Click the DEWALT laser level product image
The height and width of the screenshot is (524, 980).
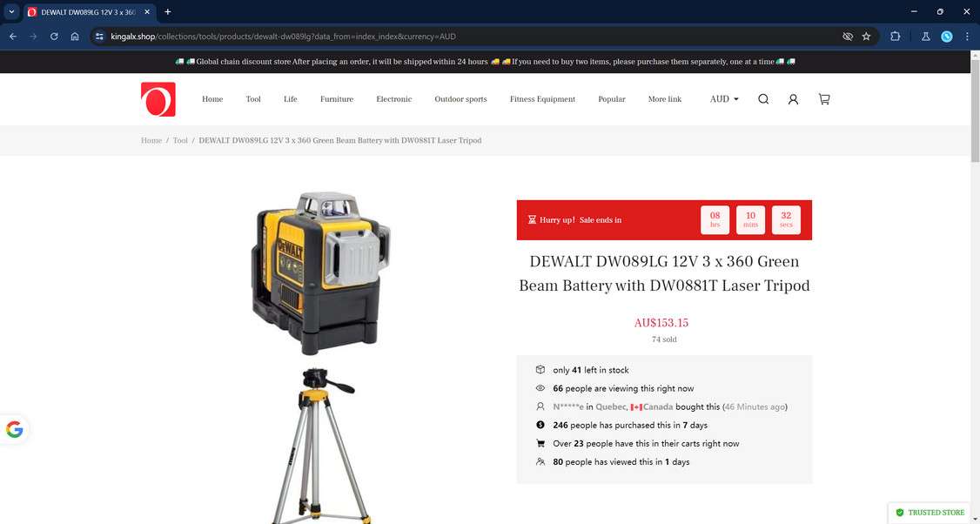(x=320, y=273)
